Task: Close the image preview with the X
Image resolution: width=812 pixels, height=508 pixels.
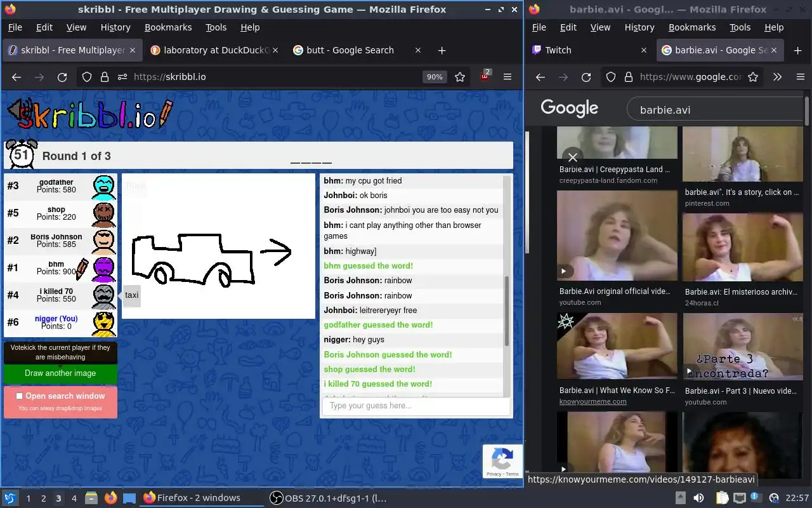Action: click(573, 157)
